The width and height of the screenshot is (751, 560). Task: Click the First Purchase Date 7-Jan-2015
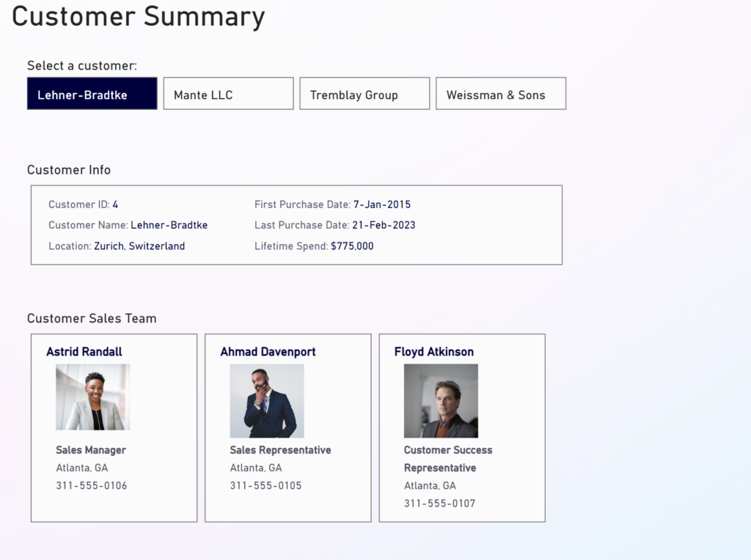pos(381,205)
